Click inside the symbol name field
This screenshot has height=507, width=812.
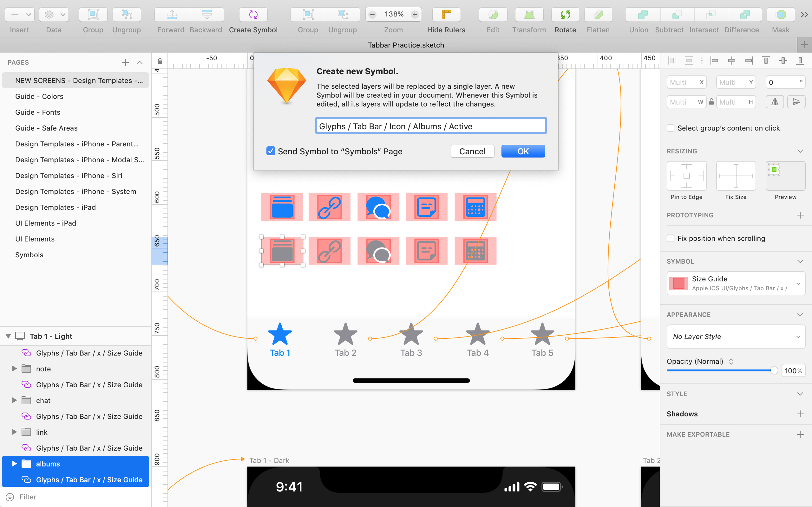point(430,126)
